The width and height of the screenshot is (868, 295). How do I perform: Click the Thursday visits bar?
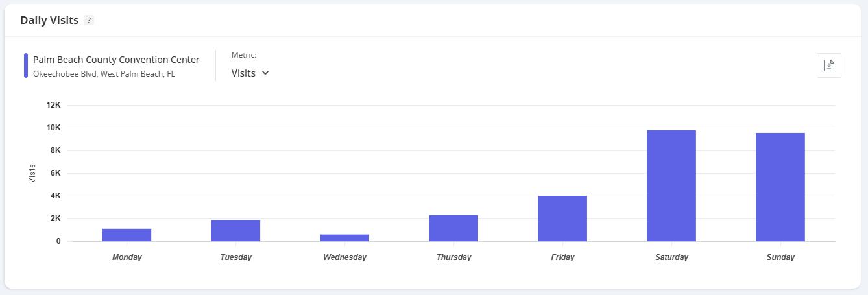click(x=453, y=228)
